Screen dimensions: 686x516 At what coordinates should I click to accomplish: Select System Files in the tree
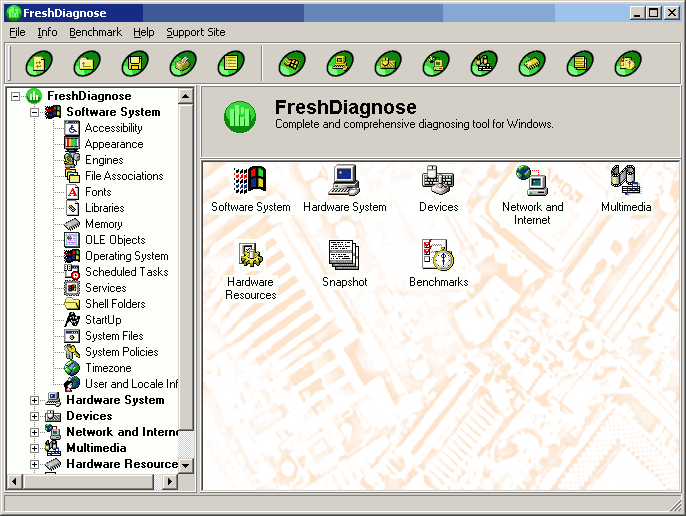point(114,336)
